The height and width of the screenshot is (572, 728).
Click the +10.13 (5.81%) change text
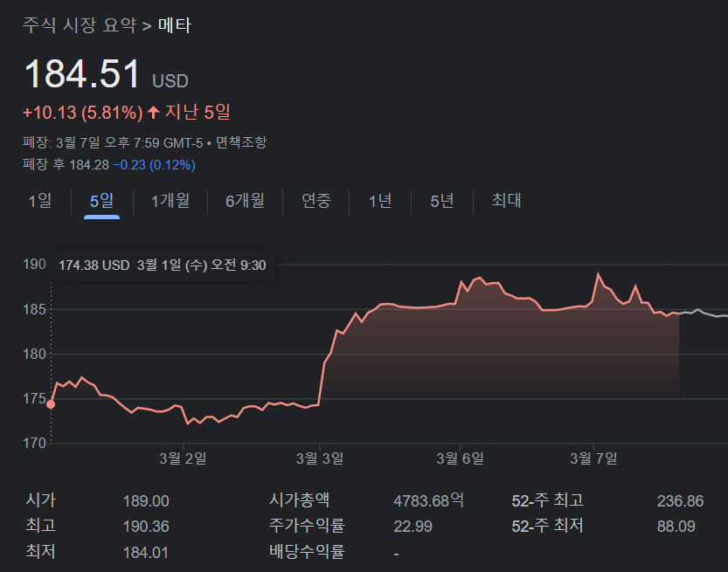pyautogui.click(x=83, y=113)
